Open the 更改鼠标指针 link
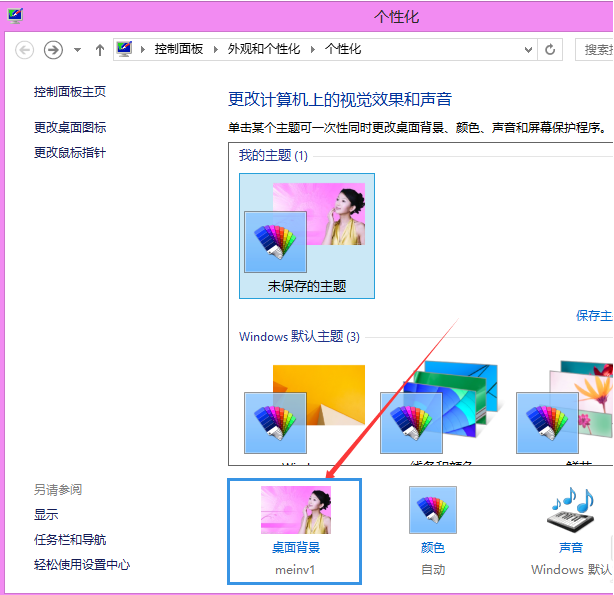Screen dimensions: 614x595 point(70,152)
